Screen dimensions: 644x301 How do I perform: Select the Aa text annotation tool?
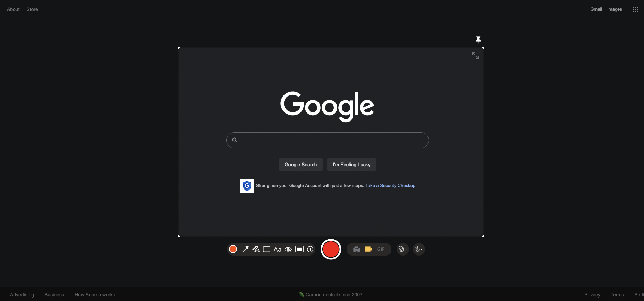(x=278, y=249)
